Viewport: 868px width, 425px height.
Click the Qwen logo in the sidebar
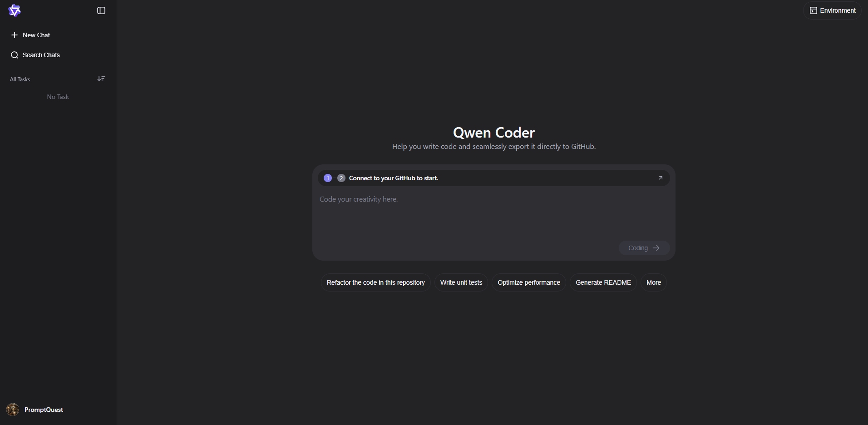[x=15, y=10]
